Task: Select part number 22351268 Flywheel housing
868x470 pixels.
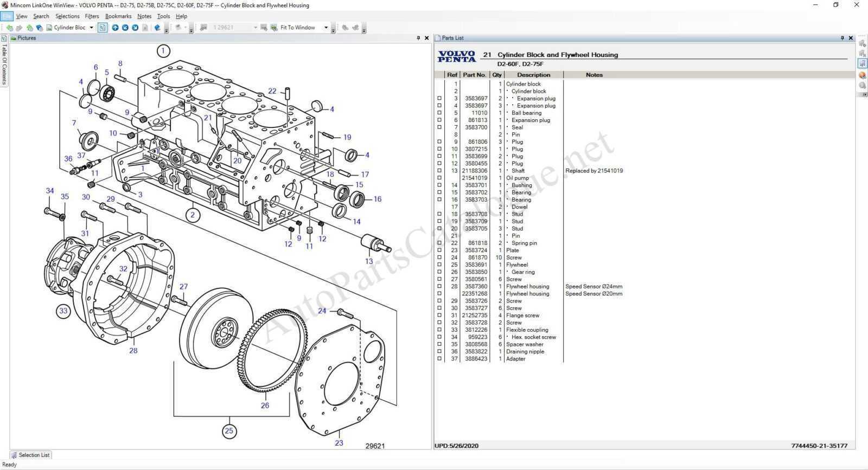Action: (x=475, y=294)
